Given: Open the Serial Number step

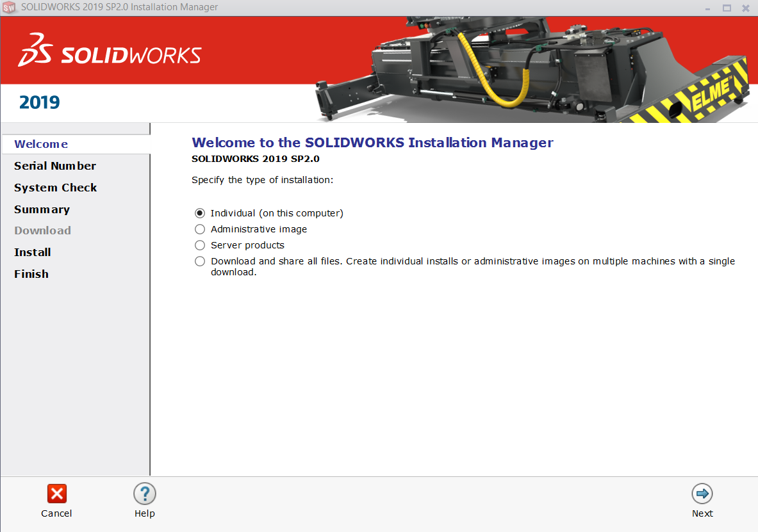Looking at the screenshot, I should (x=55, y=166).
